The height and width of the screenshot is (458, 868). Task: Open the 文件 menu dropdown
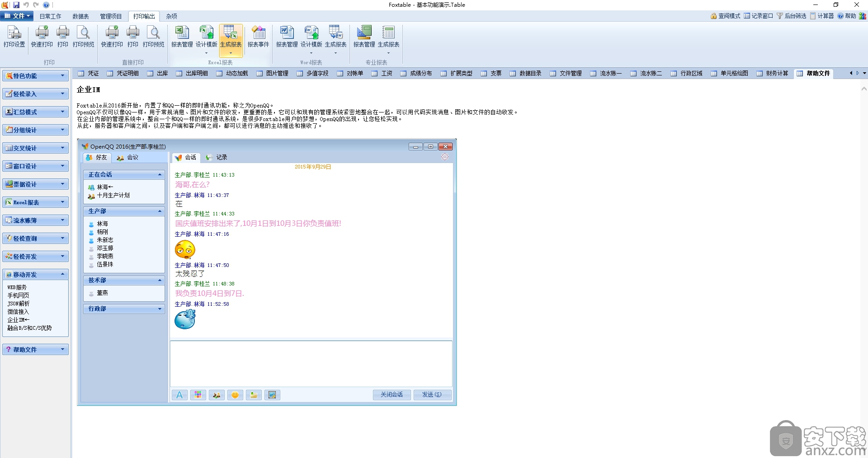[x=17, y=16]
